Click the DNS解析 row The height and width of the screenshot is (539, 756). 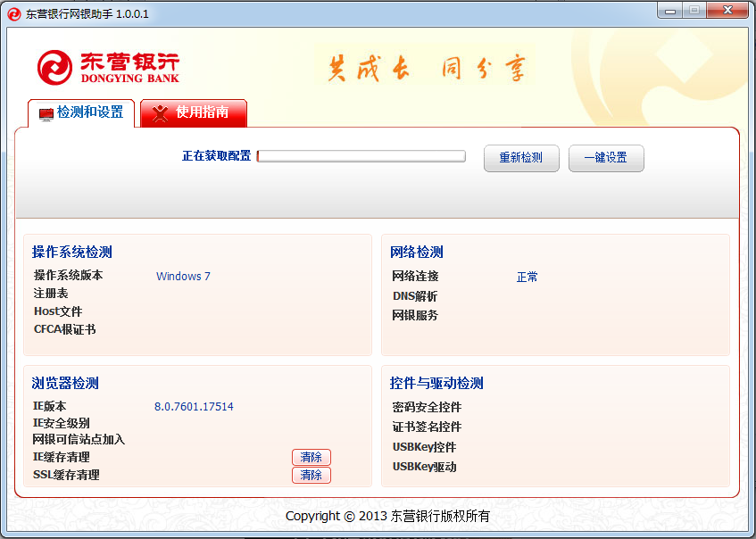pos(415,296)
